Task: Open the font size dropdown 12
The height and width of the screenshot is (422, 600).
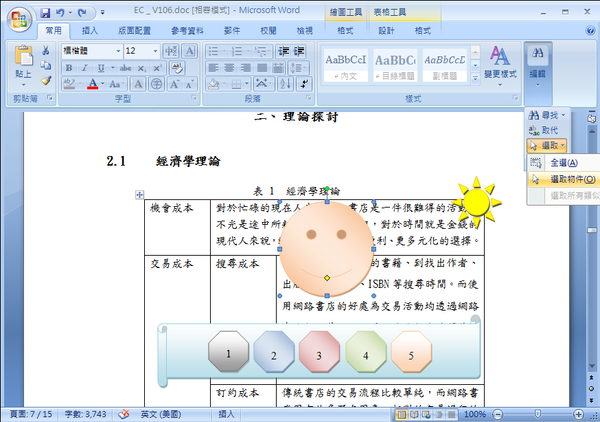Action: click(155, 51)
